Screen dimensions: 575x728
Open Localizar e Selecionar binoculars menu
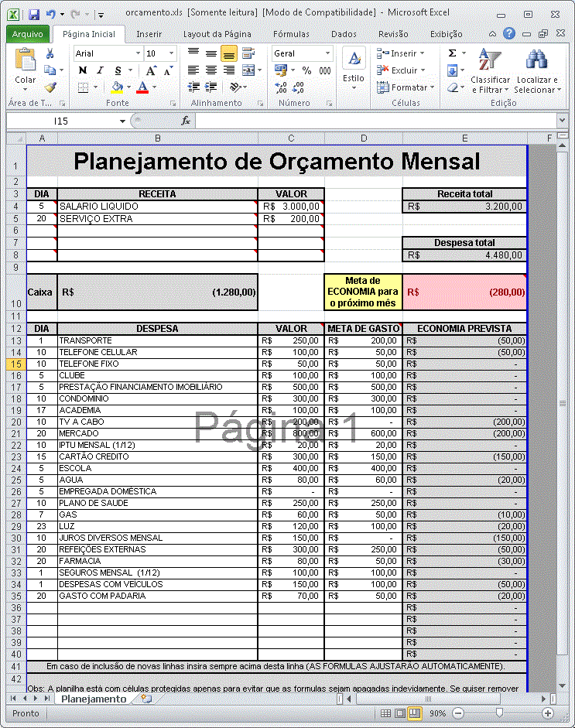[537, 70]
